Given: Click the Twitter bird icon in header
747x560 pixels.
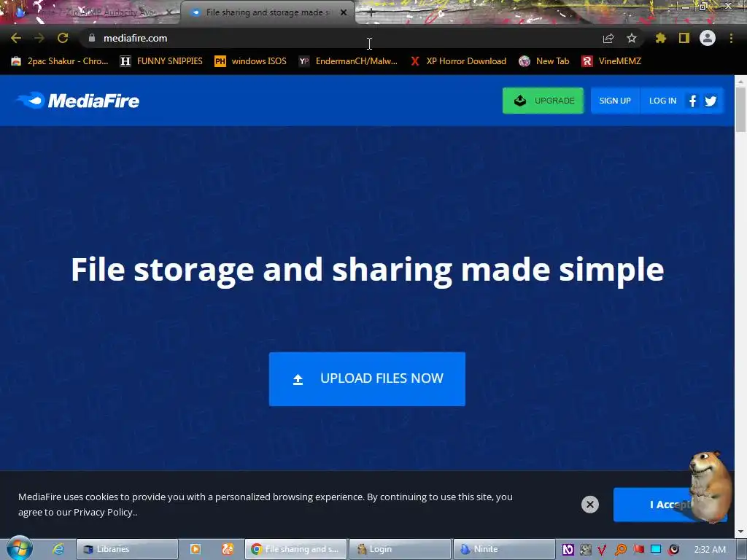Looking at the screenshot, I should point(711,101).
